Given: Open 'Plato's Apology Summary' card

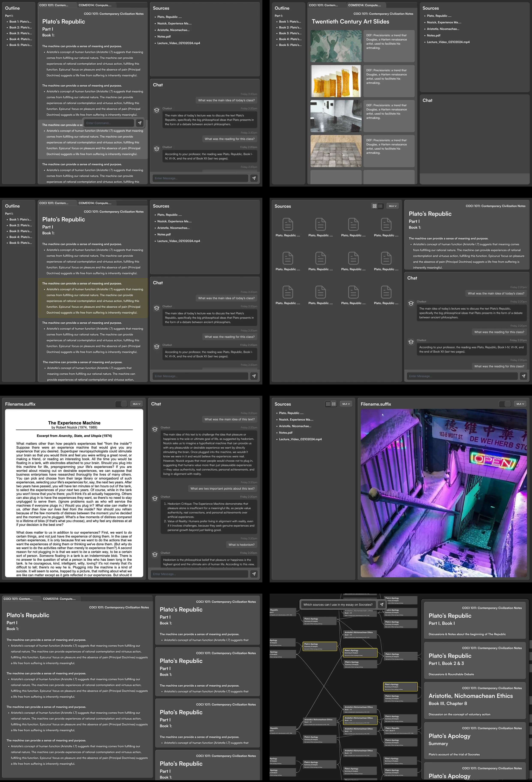Looking at the screenshot, I should coord(475,740).
